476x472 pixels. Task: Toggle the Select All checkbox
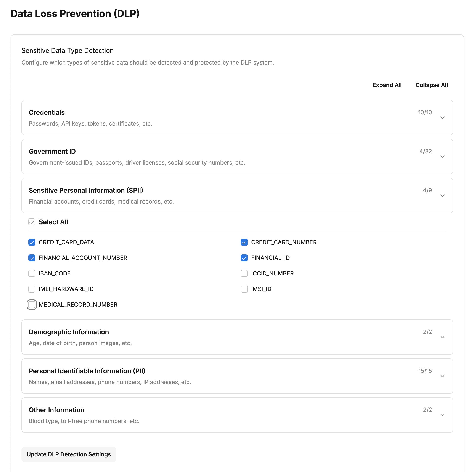coord(32,222)
